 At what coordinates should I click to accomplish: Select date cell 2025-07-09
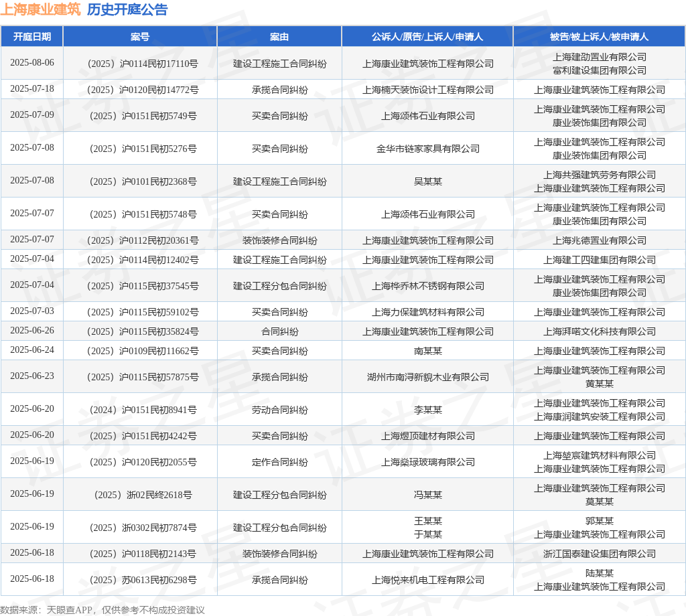(x=32, y=114)
